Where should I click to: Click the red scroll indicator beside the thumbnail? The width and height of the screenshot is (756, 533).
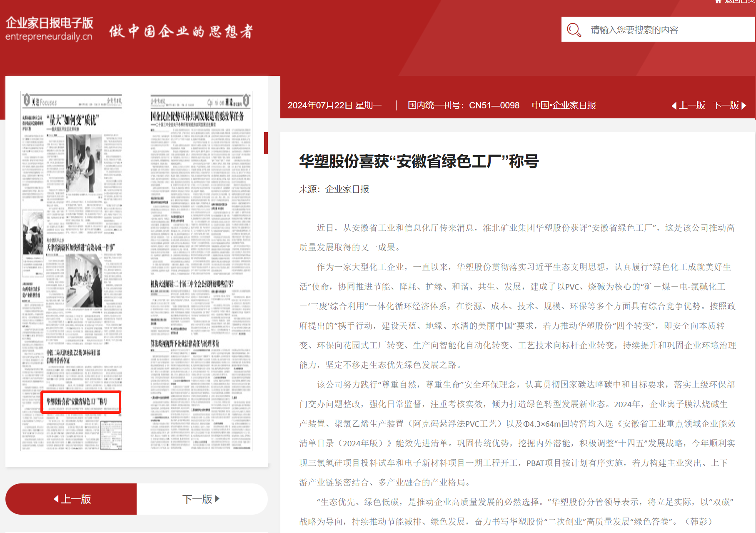[x=266, y=143]
